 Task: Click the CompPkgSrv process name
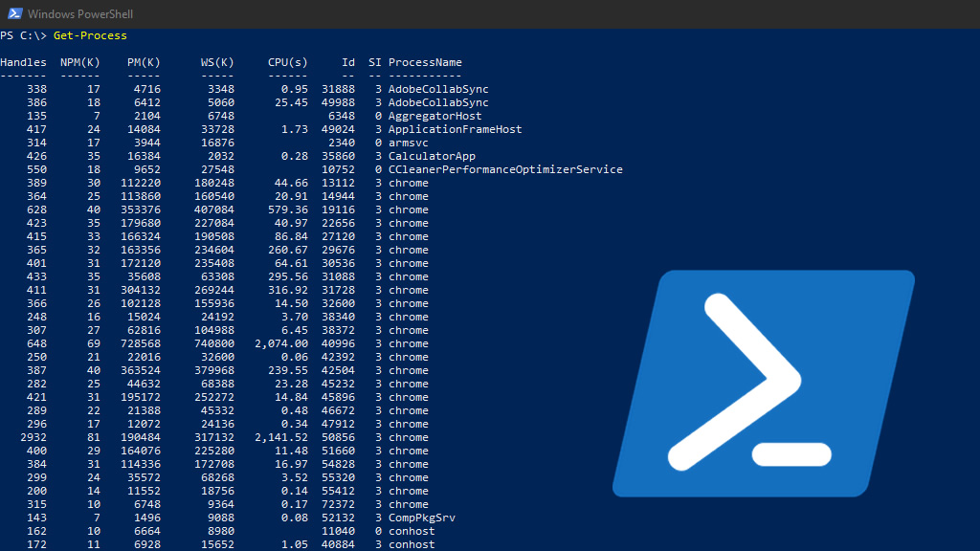pos(422,518)
